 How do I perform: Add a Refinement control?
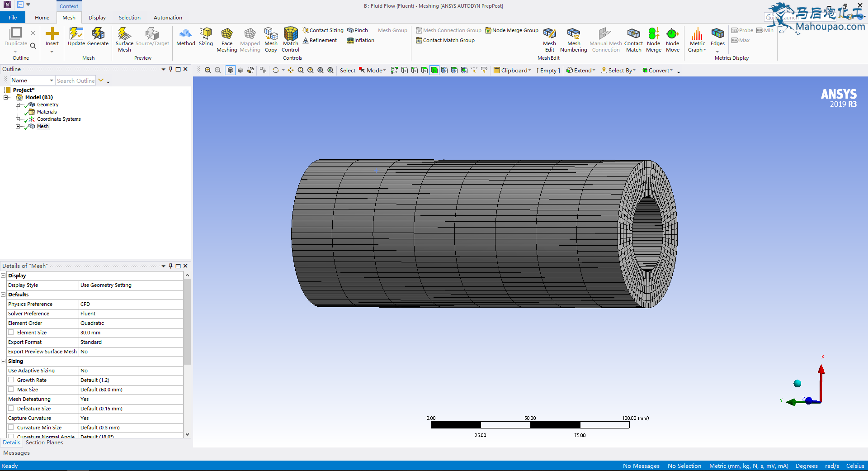(320, 40)
